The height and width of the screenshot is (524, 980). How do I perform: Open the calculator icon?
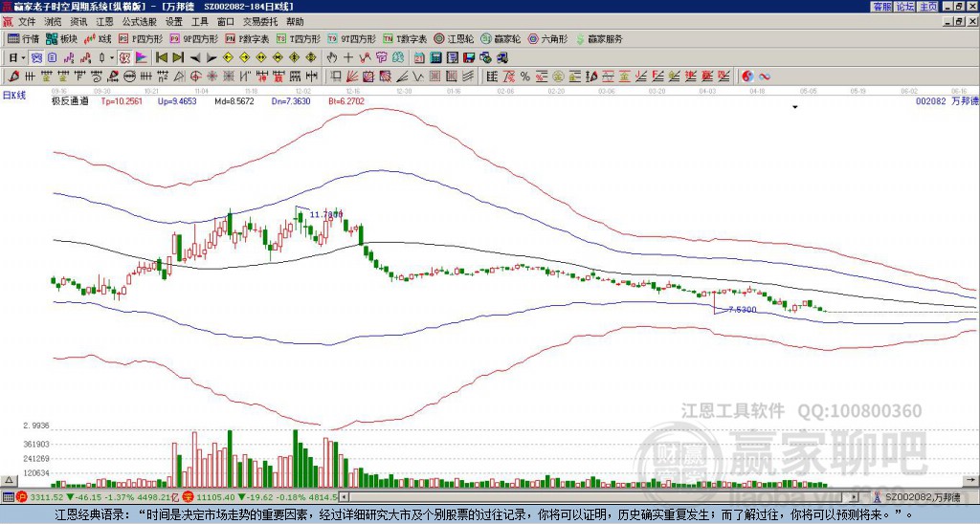click(435, 58)
